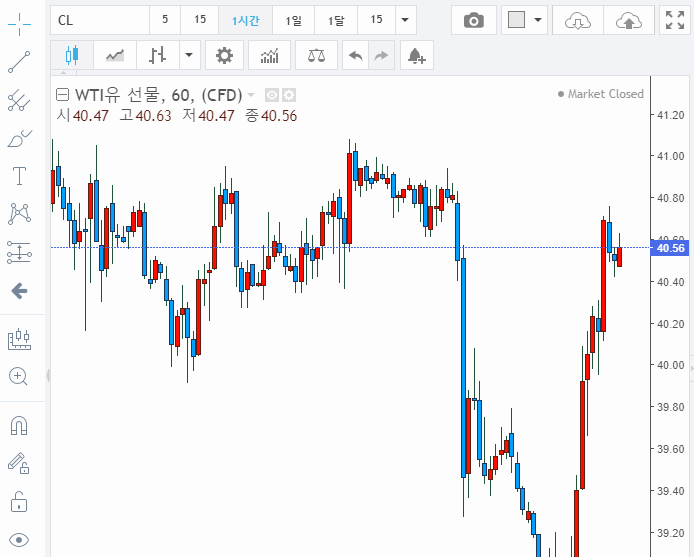This screenshot has height=557, width=694.
Task: Click the 종40.56 close value
Action: pyautogui.click(x=271, y=116)
